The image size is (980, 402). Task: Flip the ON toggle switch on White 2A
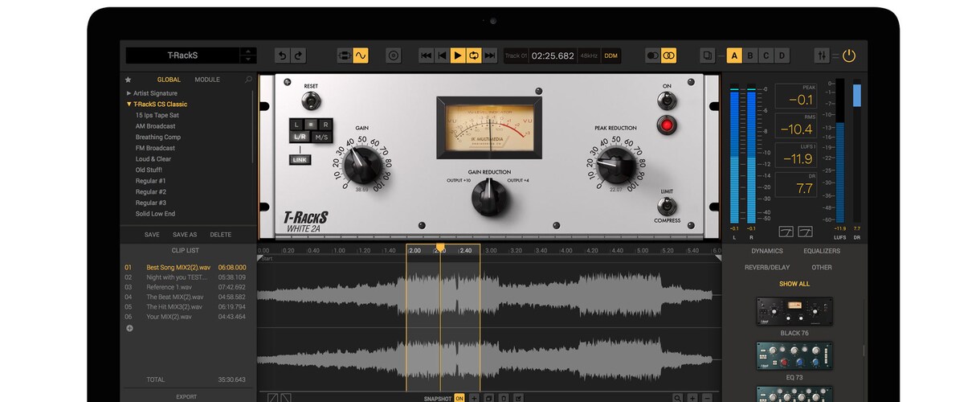[x=666, y=100]
